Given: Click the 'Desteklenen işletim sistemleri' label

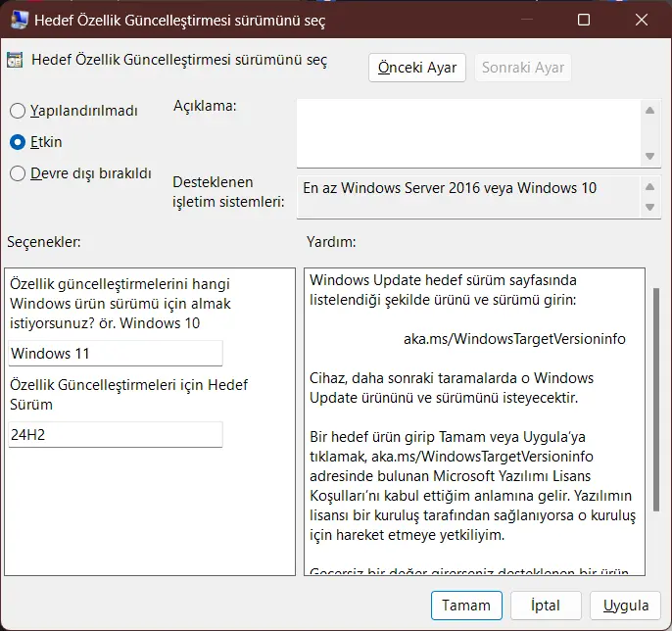Looking at the screenshot, I should (228, 192).
